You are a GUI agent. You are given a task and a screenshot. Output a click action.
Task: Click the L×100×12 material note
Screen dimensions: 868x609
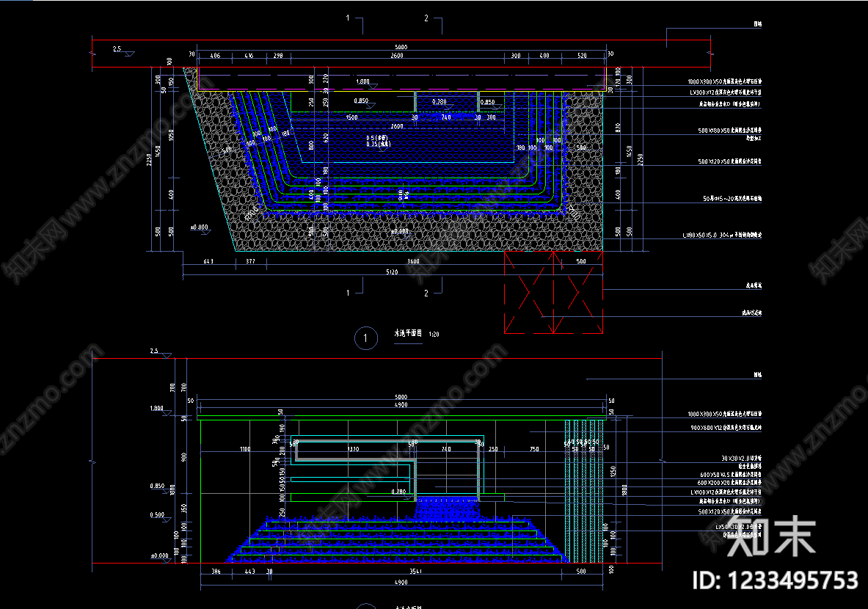click(x=726, y=492)
